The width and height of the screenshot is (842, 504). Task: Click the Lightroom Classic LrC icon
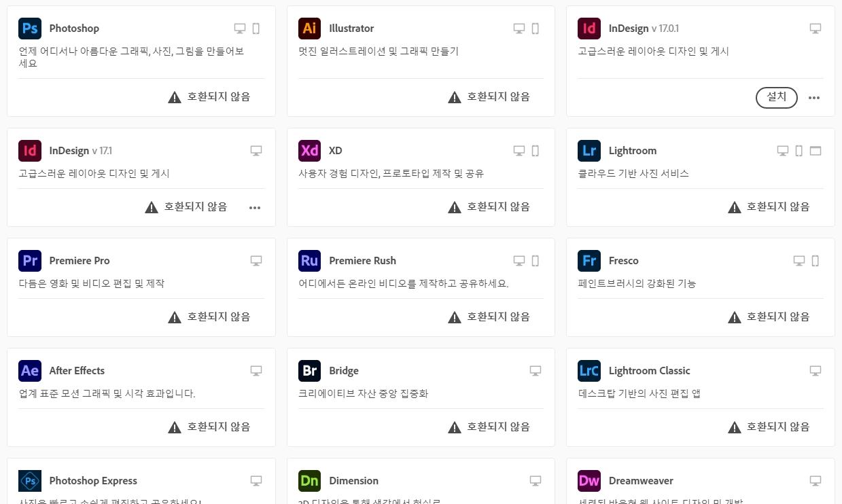[589, 371]
